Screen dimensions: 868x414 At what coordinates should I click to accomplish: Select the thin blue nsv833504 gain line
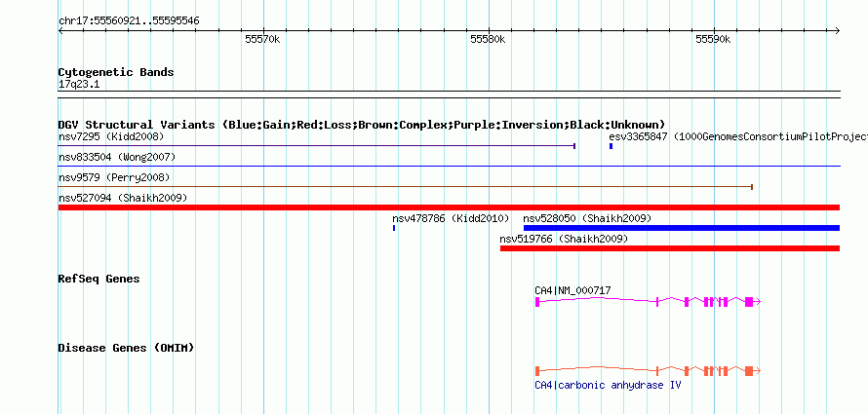[x=449, y=166]
